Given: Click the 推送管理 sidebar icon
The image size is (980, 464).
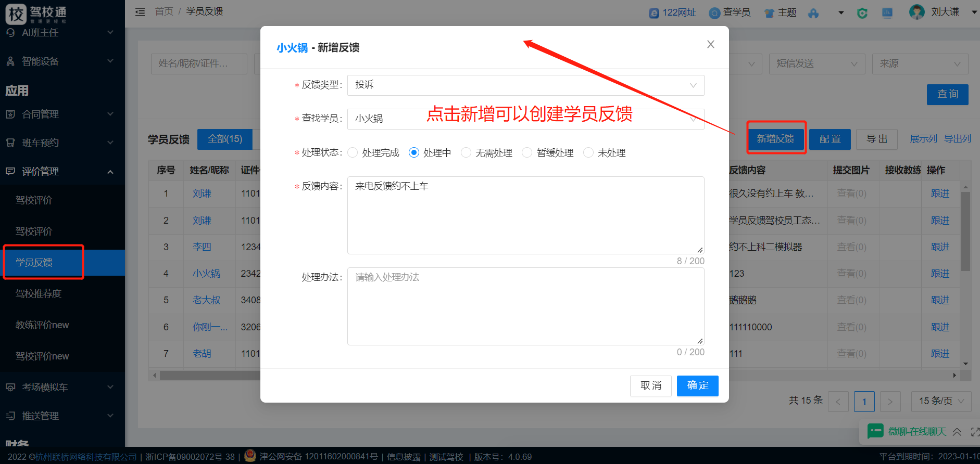Looking at the screenshot, I should point(10,416).
